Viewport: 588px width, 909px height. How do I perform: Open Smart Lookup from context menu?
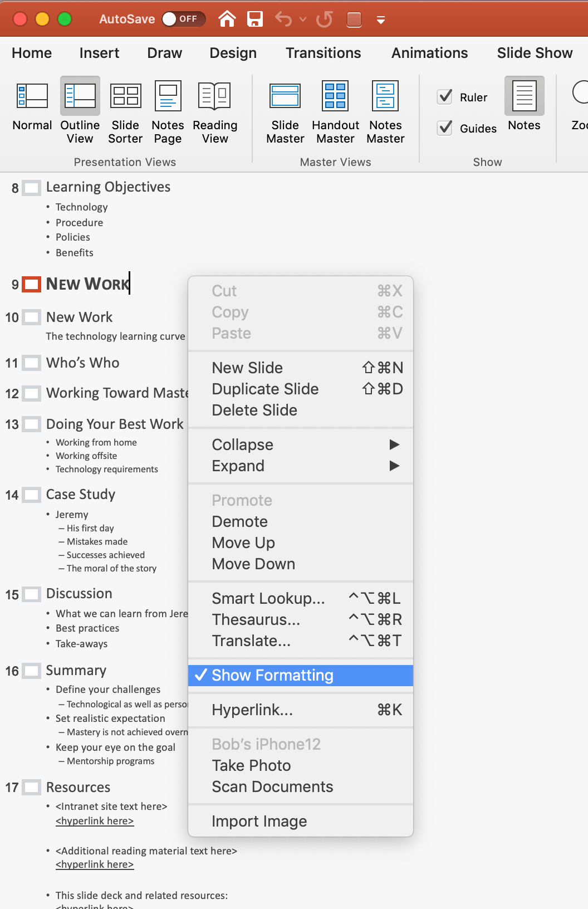pos(301,598)
